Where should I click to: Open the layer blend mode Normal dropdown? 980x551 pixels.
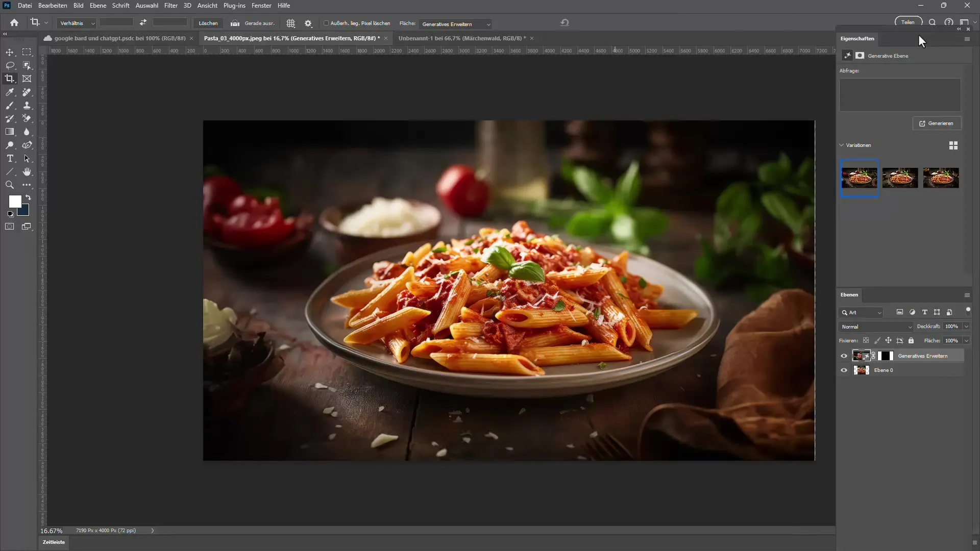point(876,327)
